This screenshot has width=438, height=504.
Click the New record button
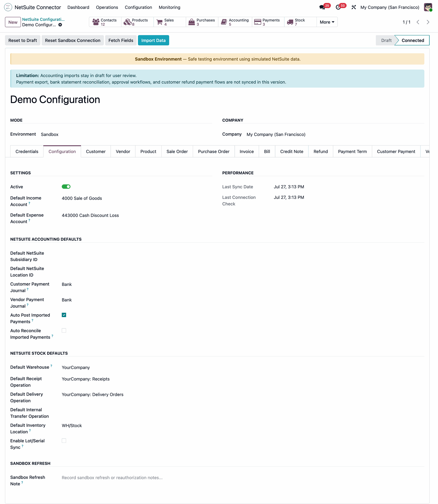pyautogui.click(x=13, y=22)
